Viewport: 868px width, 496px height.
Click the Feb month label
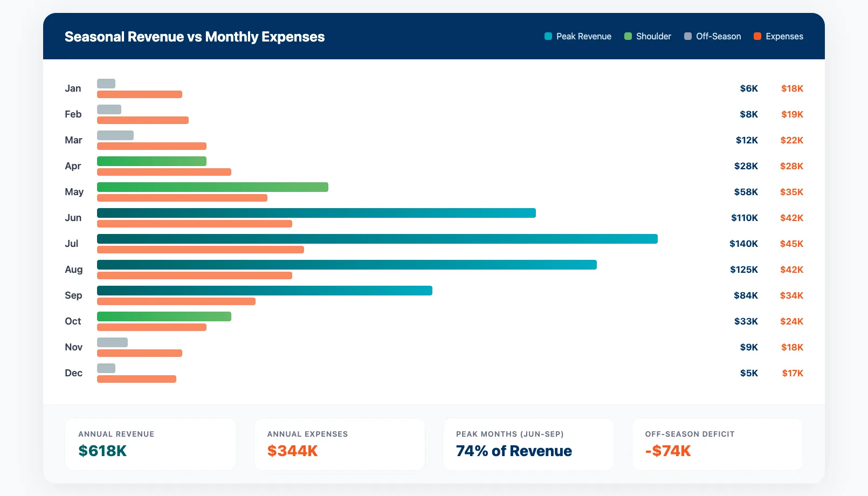[x=73, y=114]
